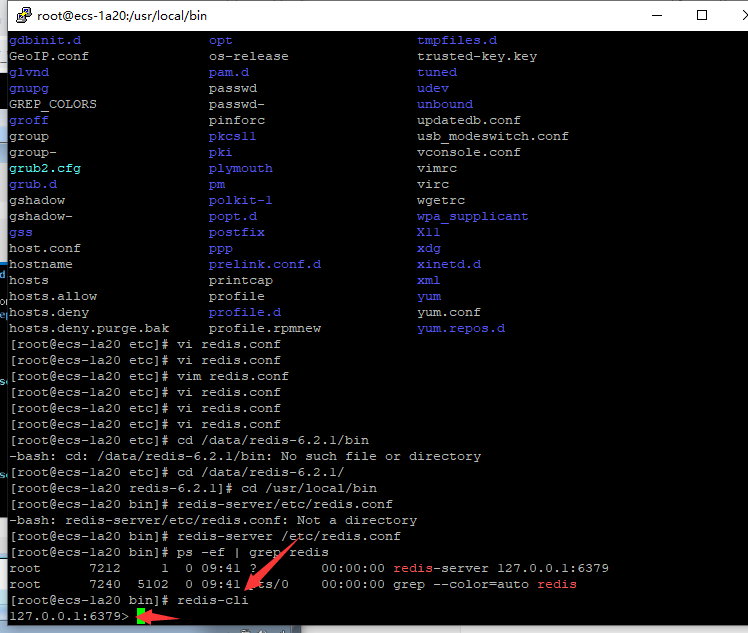Select the cd /usr/local/bin command text

point(309,488)
